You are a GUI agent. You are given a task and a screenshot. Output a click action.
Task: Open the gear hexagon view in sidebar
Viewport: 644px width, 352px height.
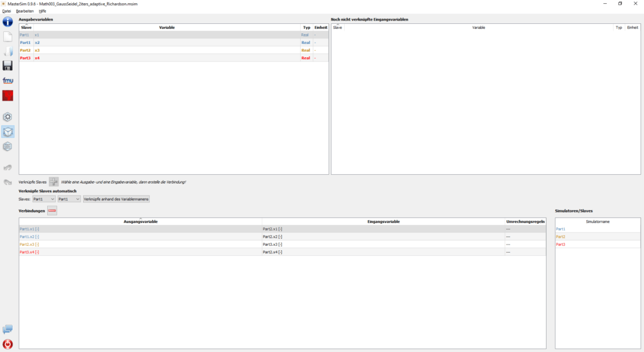(x=8, y=117)
